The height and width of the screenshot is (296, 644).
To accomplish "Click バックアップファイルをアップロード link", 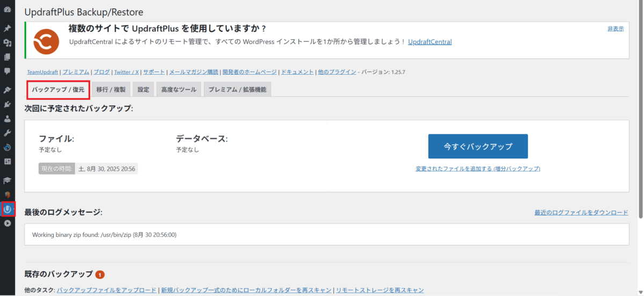I will pyautogui.click(x=107, y=290).
